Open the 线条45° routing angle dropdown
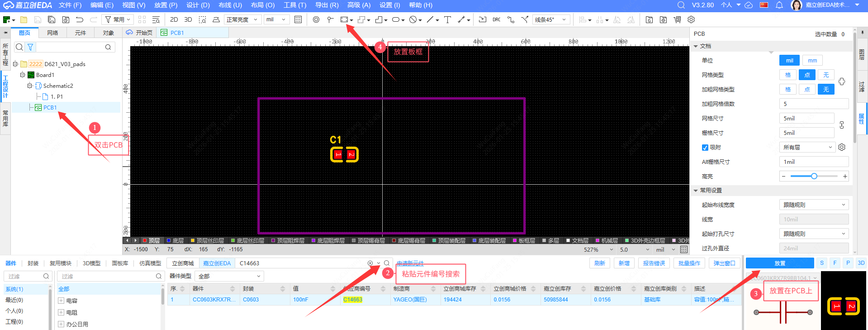Viewport: 868px width, 330px height. (x=550, y=19)
